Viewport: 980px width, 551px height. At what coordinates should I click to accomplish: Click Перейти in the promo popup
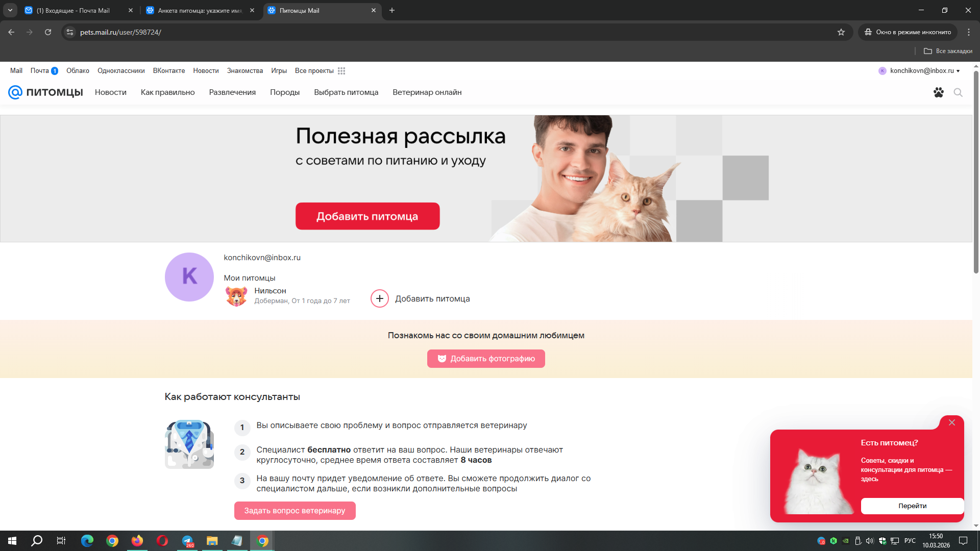pyautogui.click(x=912, y=506)
